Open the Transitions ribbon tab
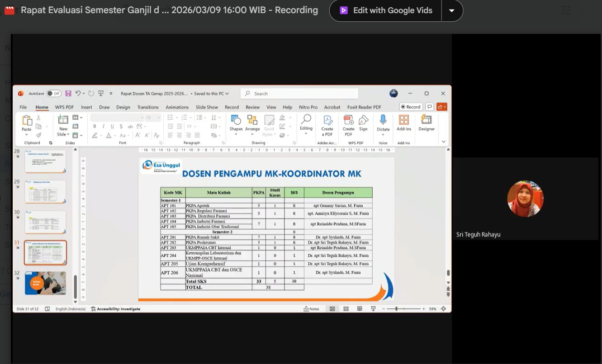Image resolution: width=602 pixels, height=364 pixels. 148,107
